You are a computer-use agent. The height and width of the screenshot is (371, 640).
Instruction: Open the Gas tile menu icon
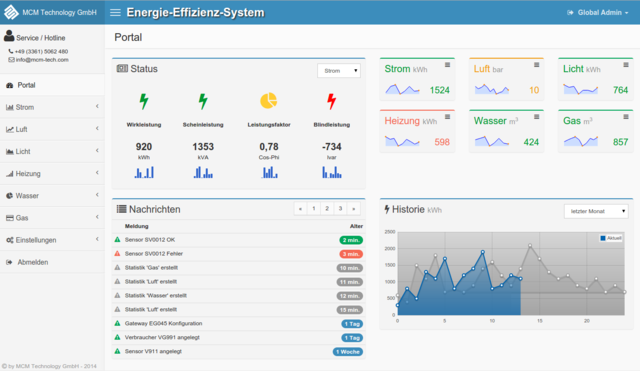[626, 117]
